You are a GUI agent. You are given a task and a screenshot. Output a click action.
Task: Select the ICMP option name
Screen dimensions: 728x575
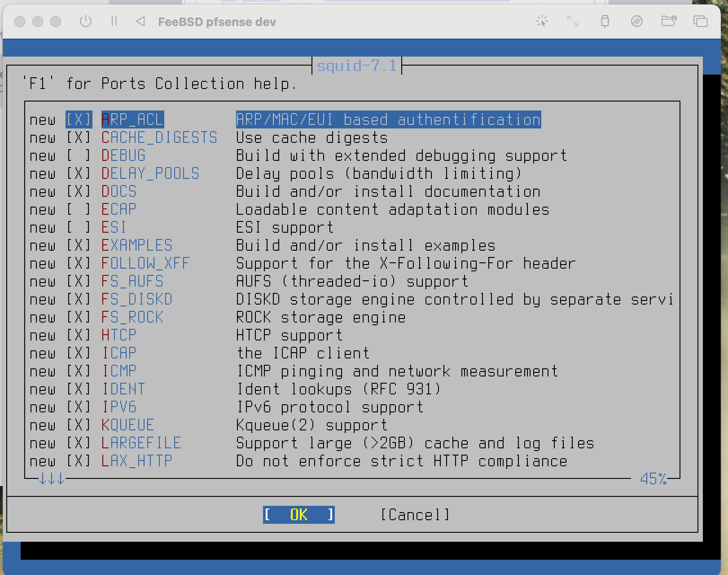[x=119, y=372]
